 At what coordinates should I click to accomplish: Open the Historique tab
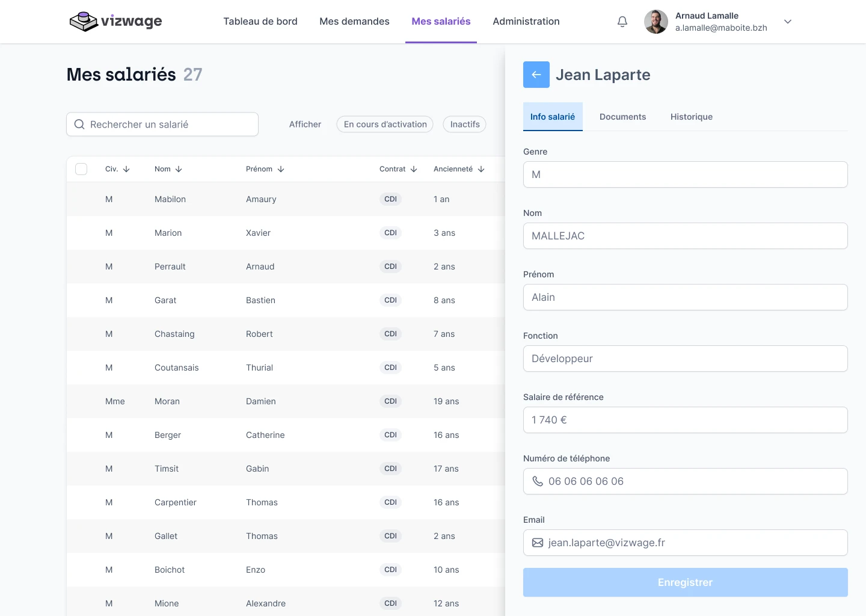point(691,117)
